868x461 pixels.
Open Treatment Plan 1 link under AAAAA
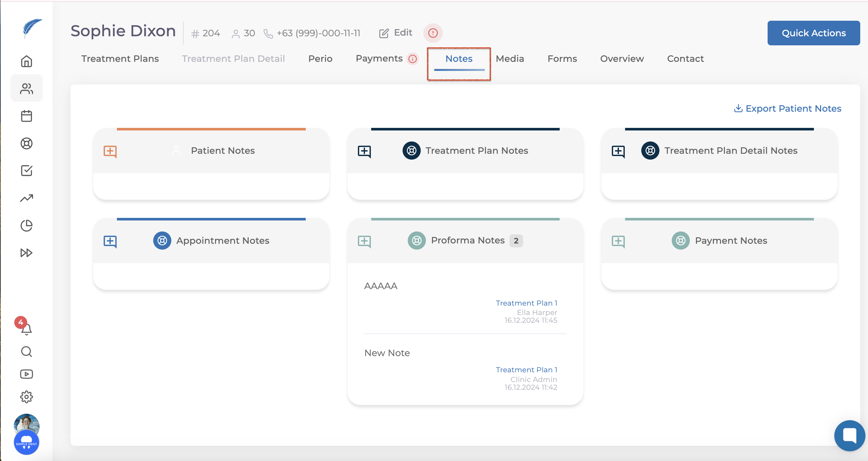(x=526, y=303)
